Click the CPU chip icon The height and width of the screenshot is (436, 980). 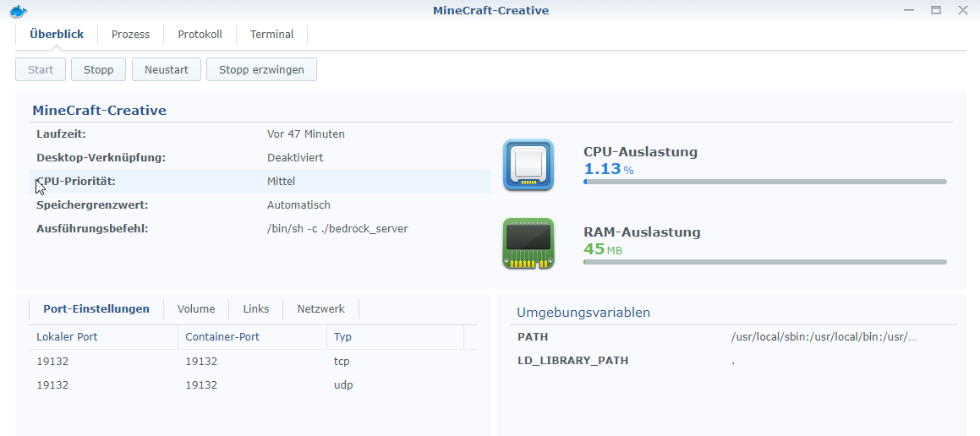[528, 165]
